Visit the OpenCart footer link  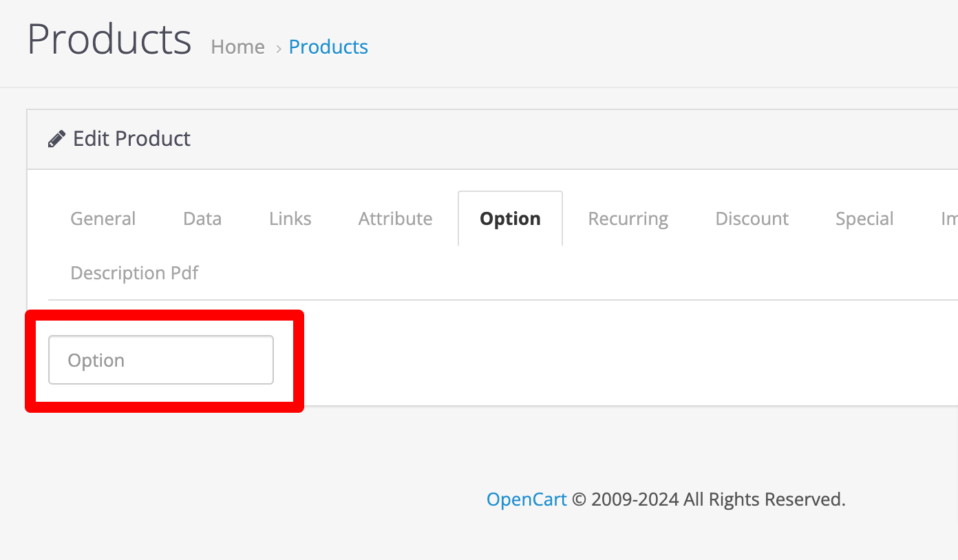pyautogui.click(x=526, y=499)
